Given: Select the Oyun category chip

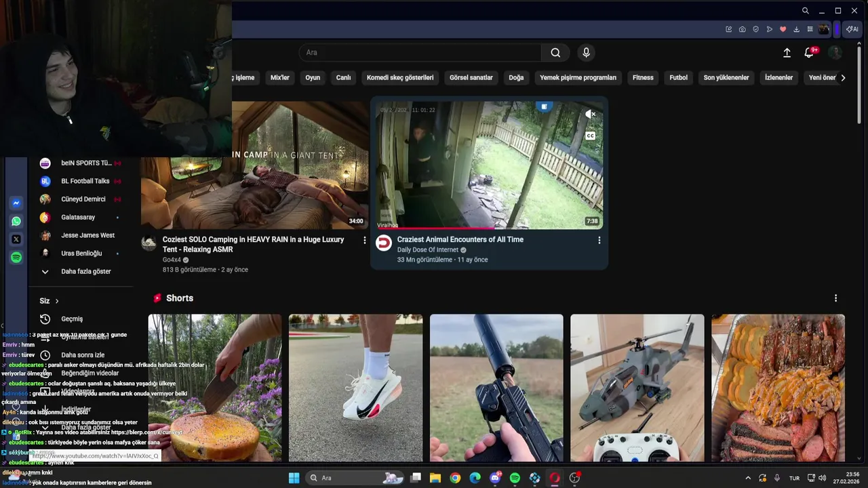Looking at the screenshot, I should coord(313,77).
